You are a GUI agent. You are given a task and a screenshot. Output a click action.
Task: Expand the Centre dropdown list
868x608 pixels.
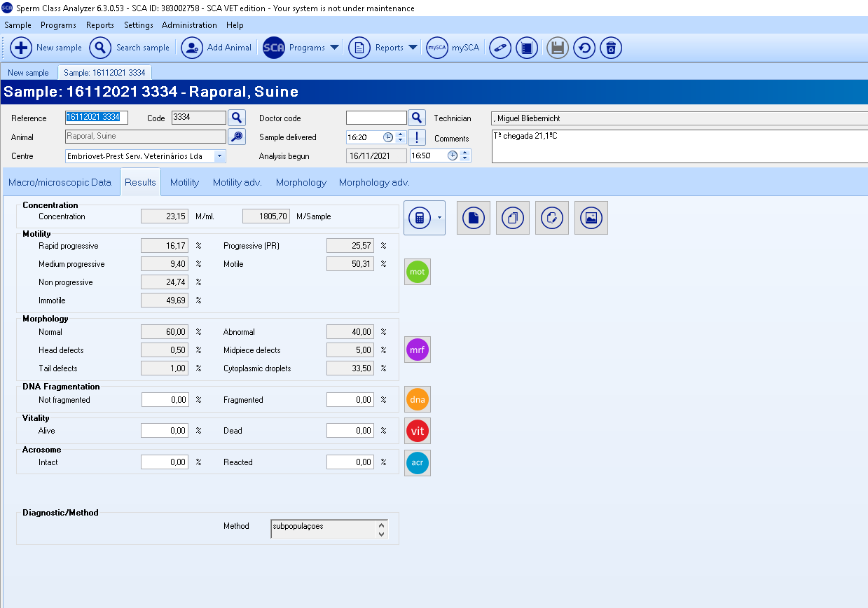coord(219,156)
